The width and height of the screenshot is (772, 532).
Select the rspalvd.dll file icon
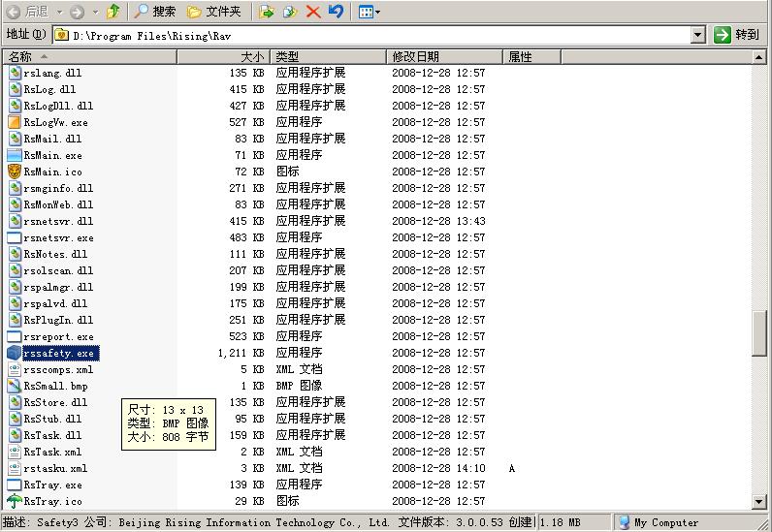coord(15,303)
